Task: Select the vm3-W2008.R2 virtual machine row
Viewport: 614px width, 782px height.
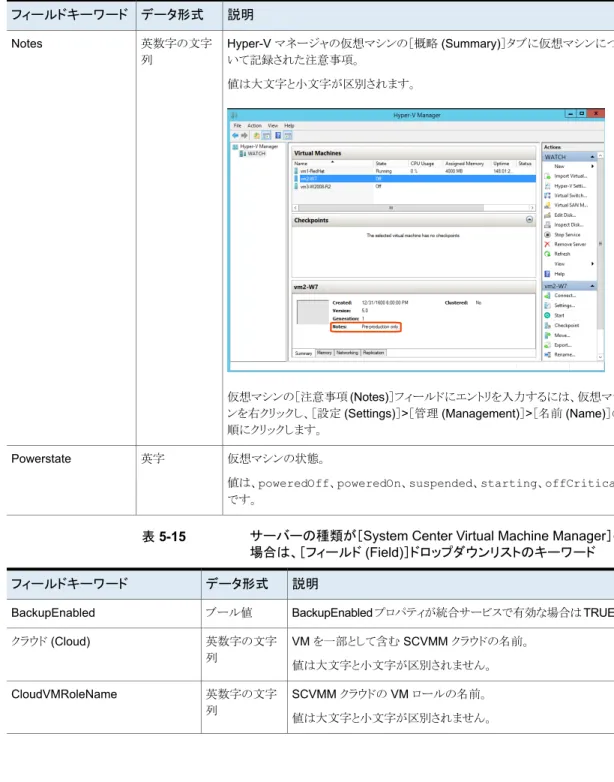Action: [x=414, y=187]
